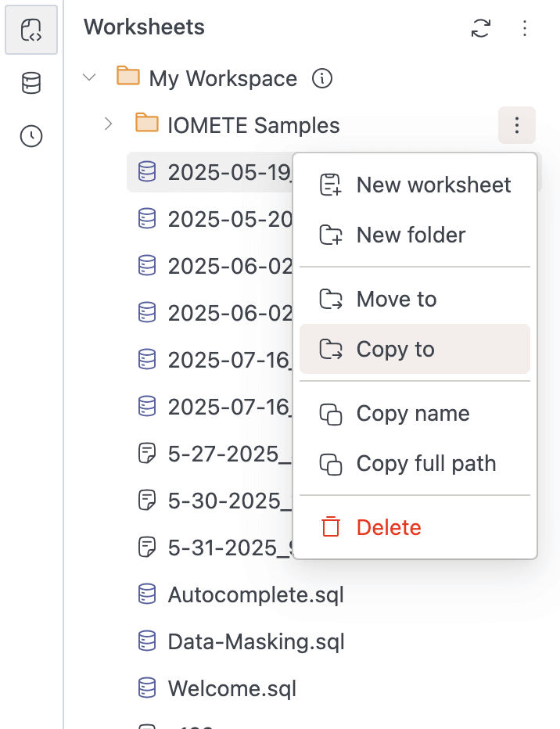Select the database explorer sidebar icon
The width and height of the screenshot is (560, 729).
pyautogui.click(x=31, y=83)
